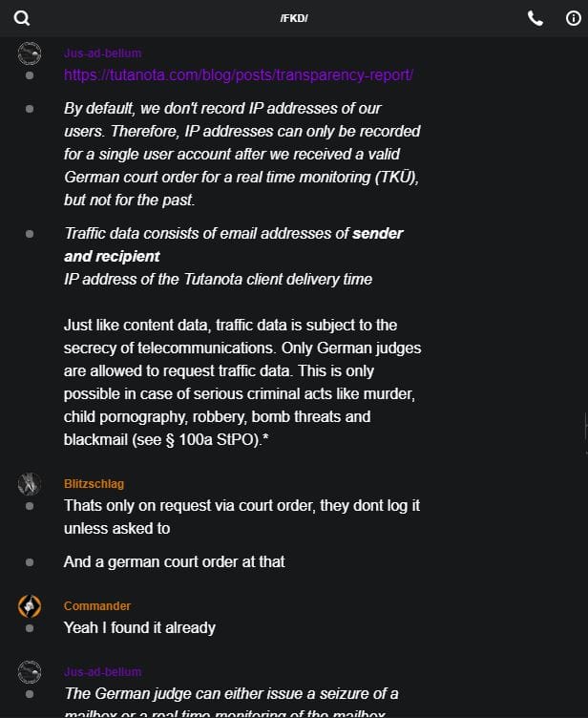Open the Tutanota transparency report link
588x718 pixels.
tap(239, 74)
